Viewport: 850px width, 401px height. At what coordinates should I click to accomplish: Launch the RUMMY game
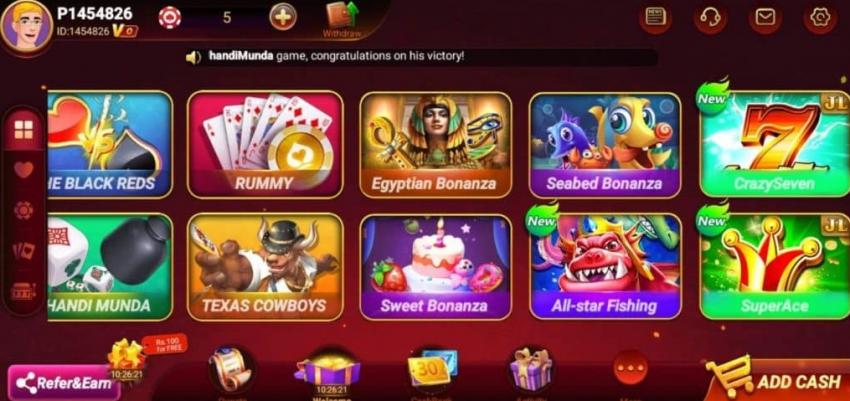tap(265, 144)
